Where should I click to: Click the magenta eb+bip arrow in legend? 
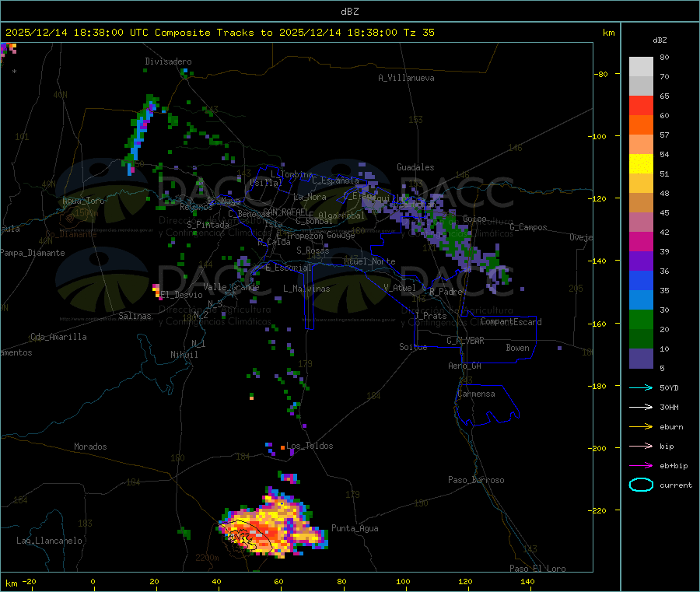click(641, 466)
